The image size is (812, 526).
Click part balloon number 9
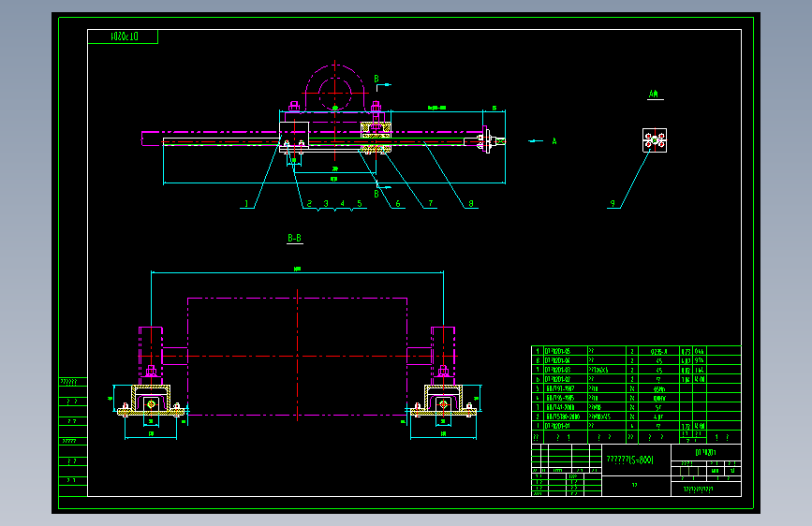[x=613, y=203]
